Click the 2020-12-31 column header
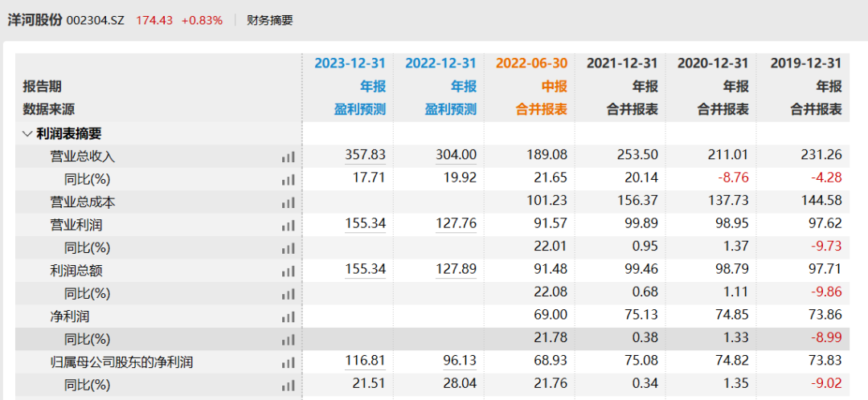This screenshot has width=868, height=400. tap(713, 63)
